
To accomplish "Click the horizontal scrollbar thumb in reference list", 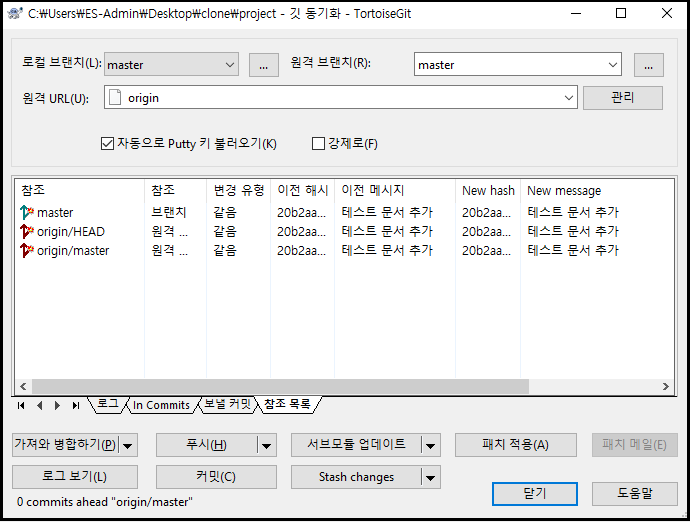I will [x=280, y=386].
